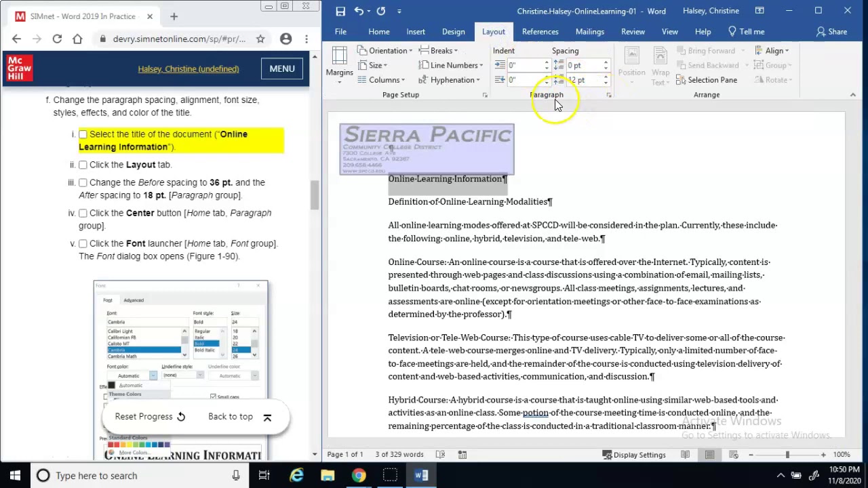Launch the Page Setup dialog

[485, 96]
